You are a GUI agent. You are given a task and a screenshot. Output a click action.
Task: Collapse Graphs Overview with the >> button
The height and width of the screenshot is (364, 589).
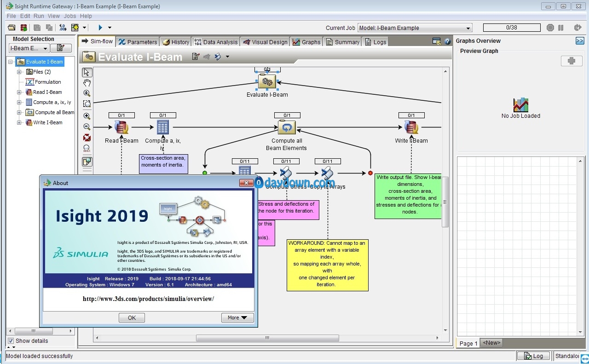click(580, 41)
